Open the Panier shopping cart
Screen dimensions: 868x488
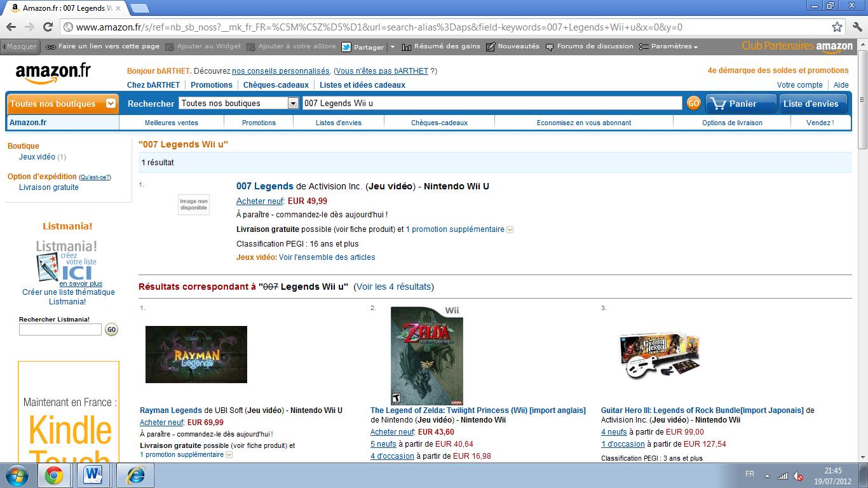point(741,104)
